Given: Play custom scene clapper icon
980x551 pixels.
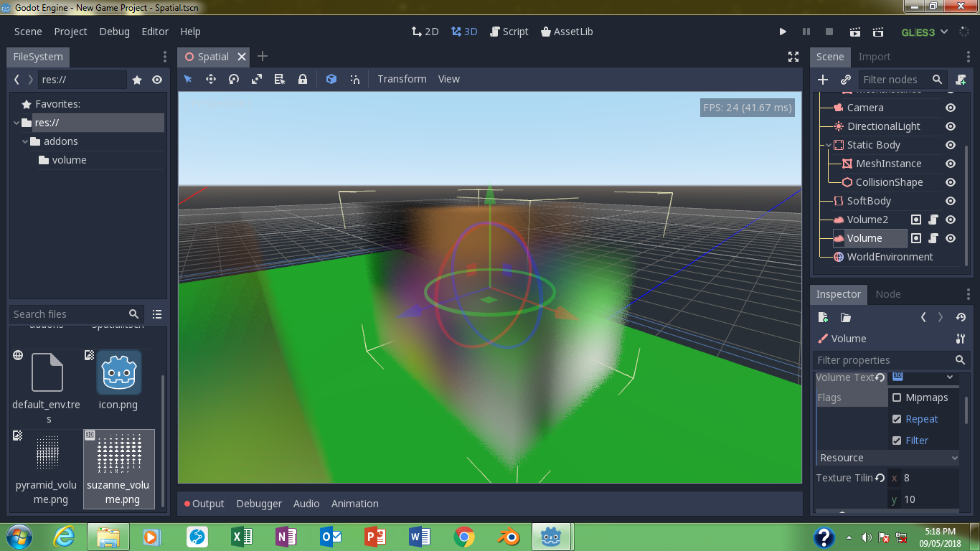Looking at the screenshot, I should pos(878,32).
